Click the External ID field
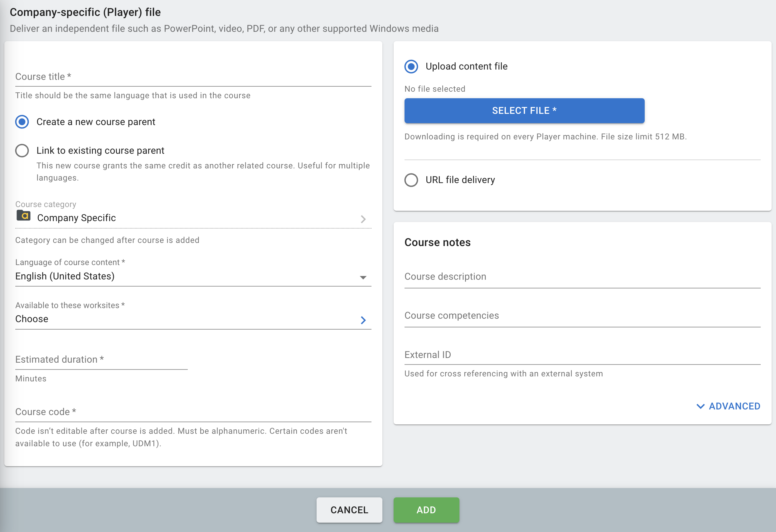 point(582,355)
